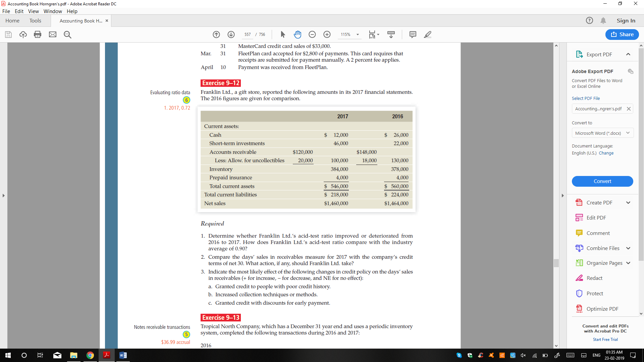The width and height of the screenshot is (644, 362).
Task: Click the blue Convert button
Action: [602, 181]
